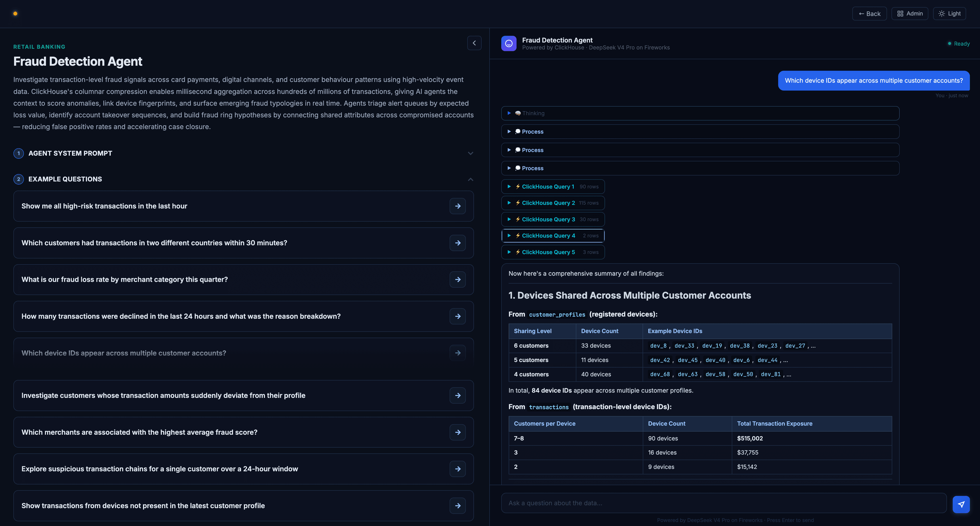Expand ClickHouse Query 1 with 90 rows
The image size is (980, 526).
point(553,187)
